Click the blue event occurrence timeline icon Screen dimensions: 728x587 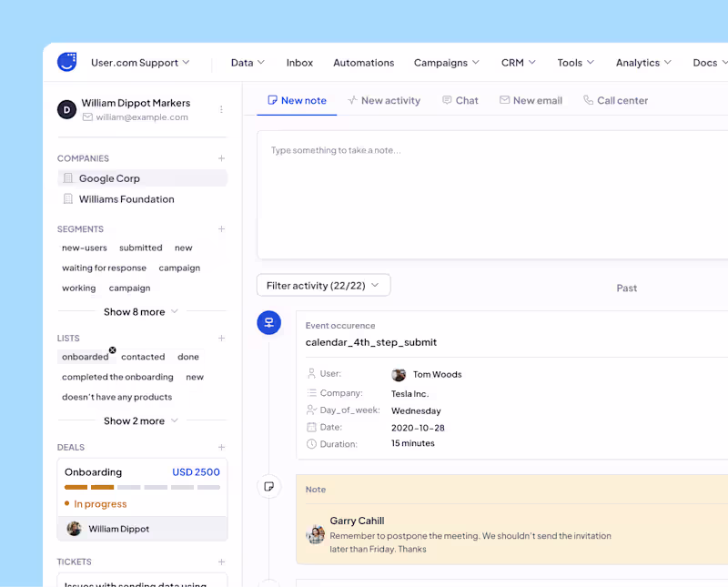pyautogui.click(x=268, y=322)
